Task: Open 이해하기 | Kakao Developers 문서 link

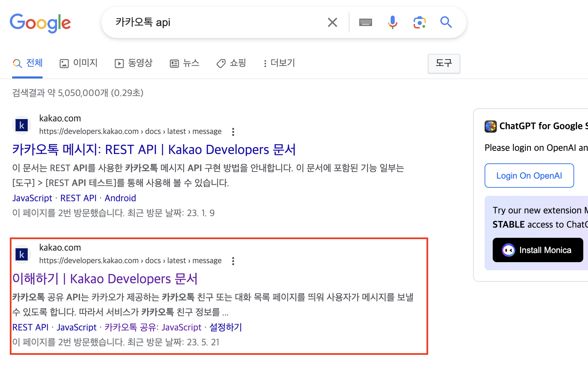Action: pos(105,279)
